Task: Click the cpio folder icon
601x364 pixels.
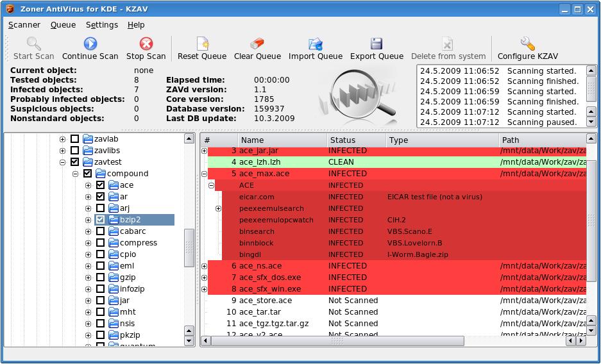Action: point(114,254)
